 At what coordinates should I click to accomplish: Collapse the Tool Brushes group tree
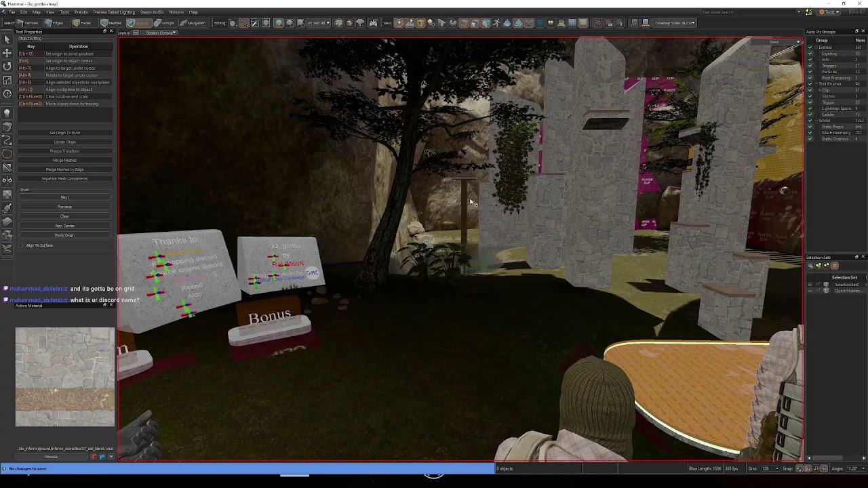pos(816,84)
